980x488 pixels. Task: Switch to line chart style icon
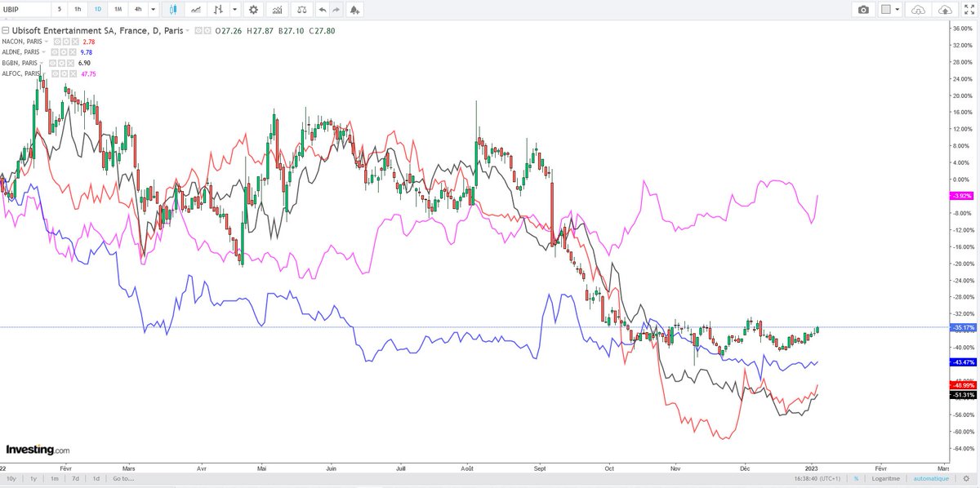[196, 10]
